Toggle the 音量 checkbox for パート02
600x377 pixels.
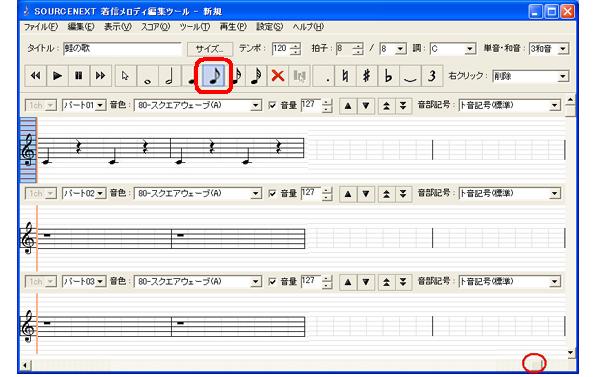272,193
